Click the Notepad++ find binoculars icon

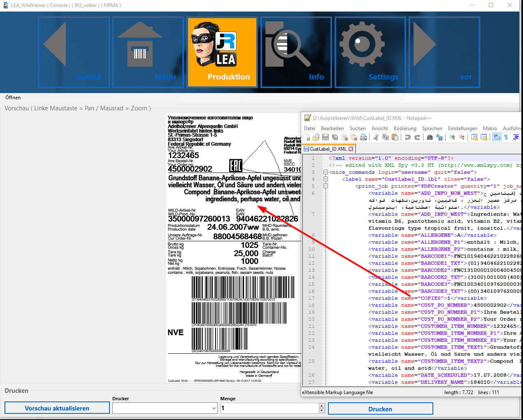point(430,137)
